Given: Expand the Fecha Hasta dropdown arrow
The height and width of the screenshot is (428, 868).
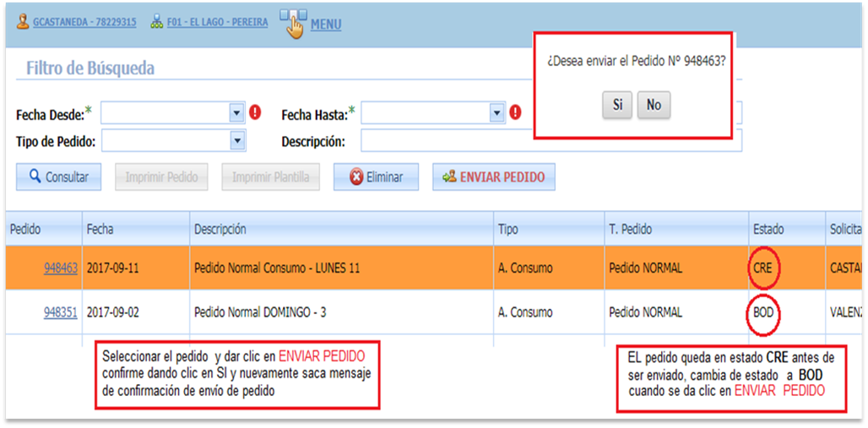Looking at the screenshot, I should 497,113.
